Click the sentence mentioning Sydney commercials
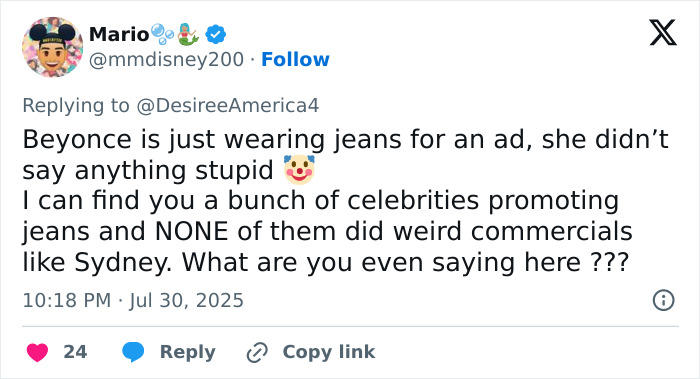Screen dimensions: 700x379 (327, 231)
